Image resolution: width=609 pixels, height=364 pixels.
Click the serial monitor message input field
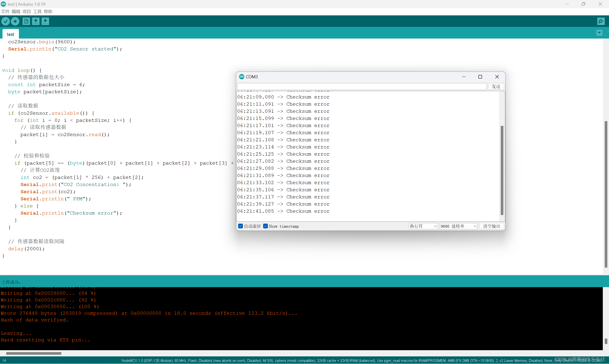pyautogui.click(x=362, y=86)
